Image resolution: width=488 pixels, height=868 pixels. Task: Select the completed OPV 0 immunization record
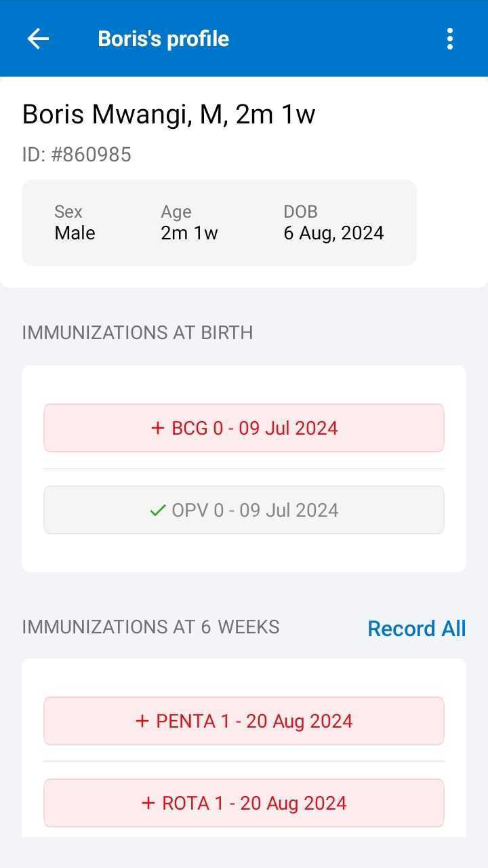click(x=244, y=510)
